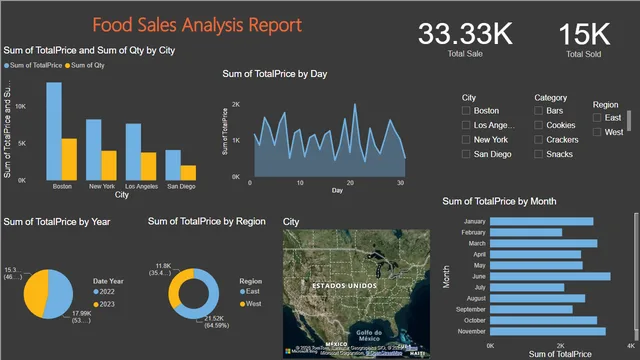Screen dimensions: 640x360
Task: Select the San Diego yellow Qty bar
Action: tap(188, 173)
